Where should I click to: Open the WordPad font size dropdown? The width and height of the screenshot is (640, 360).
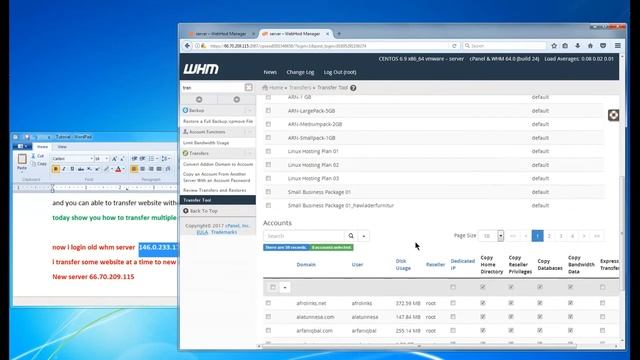tap(107, 158)
